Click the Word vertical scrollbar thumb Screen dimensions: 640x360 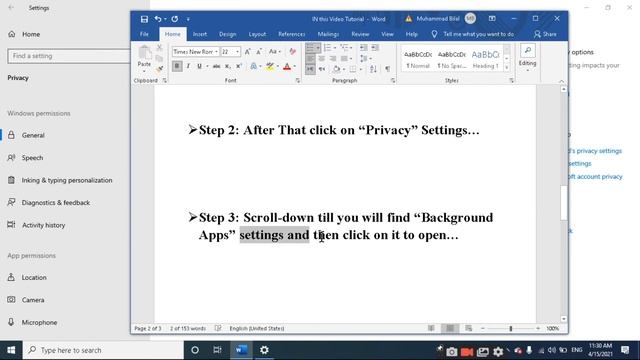564,202
